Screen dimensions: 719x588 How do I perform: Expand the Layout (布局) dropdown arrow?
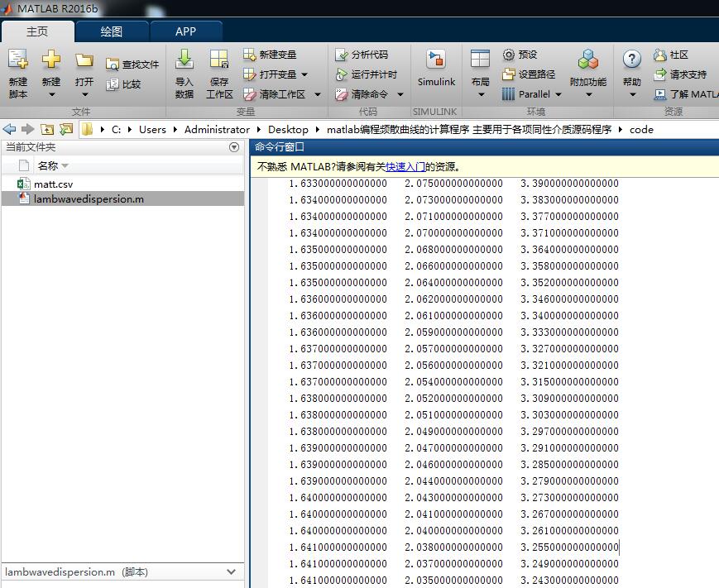[x=481, y=95]
